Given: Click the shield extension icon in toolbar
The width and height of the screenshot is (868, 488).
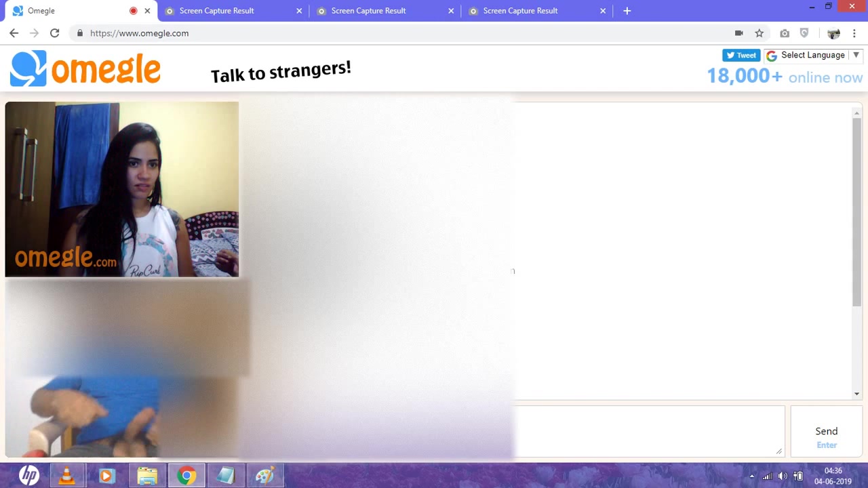Looking at the screenshot, I should click(804, 33).
